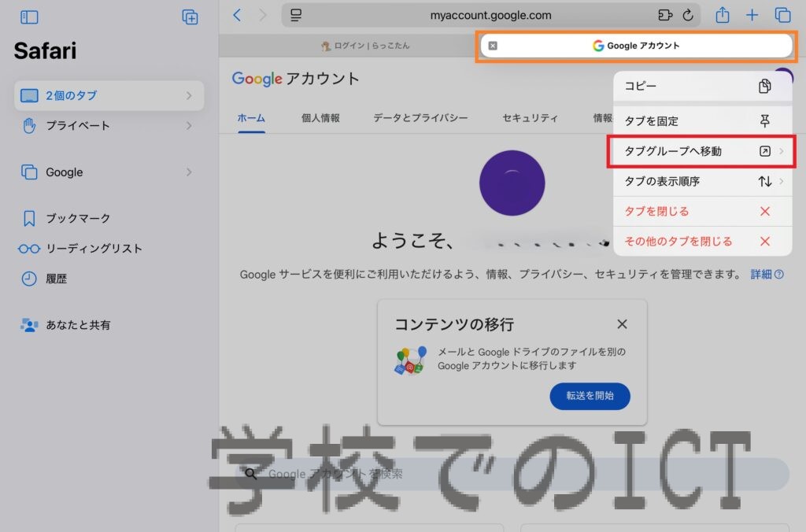Hide the Safari sidebar with the sidebar icon

(29, 17)
